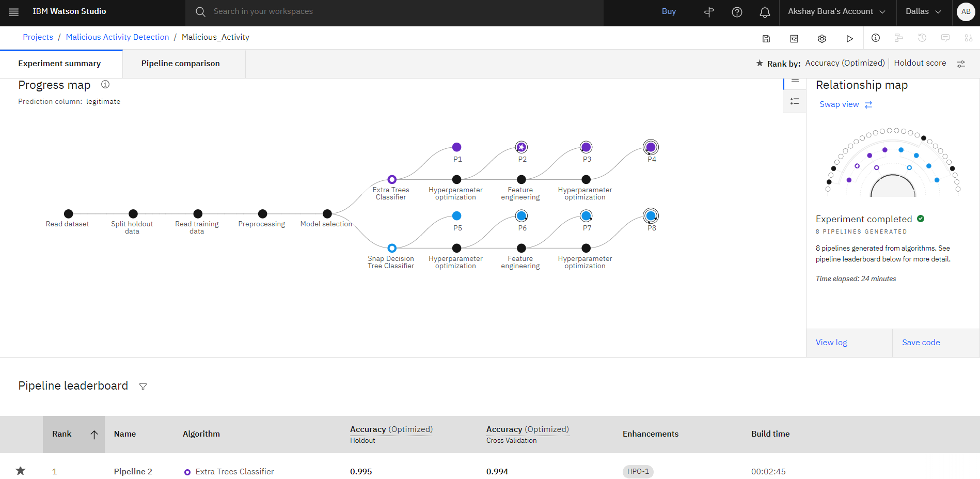Viewport: 980px width, 479px height.
Task: Star Pipeline 2 in the leaderboard
Action: (x=20, y=471)
